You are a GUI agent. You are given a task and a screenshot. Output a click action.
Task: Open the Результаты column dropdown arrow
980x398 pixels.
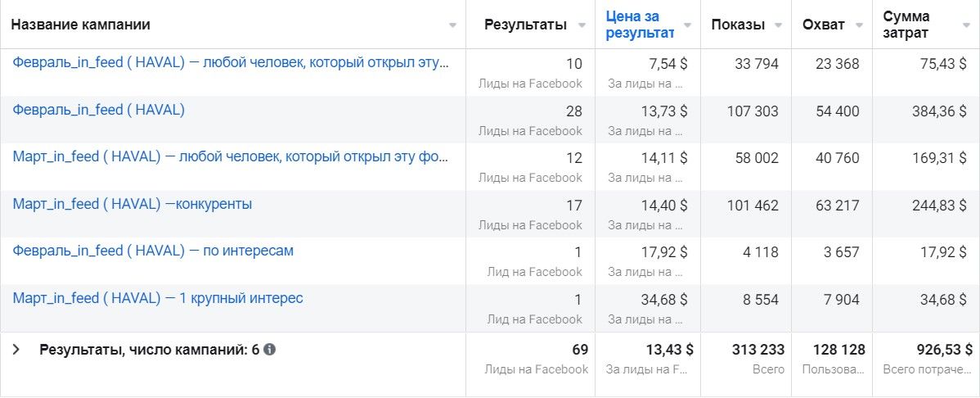pos(582,25)
